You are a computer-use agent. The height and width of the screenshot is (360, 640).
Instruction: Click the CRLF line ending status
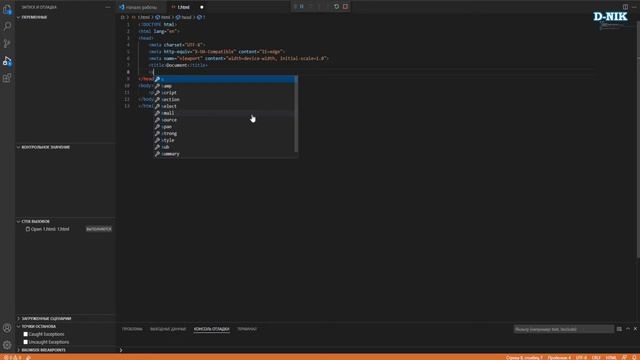596,358
